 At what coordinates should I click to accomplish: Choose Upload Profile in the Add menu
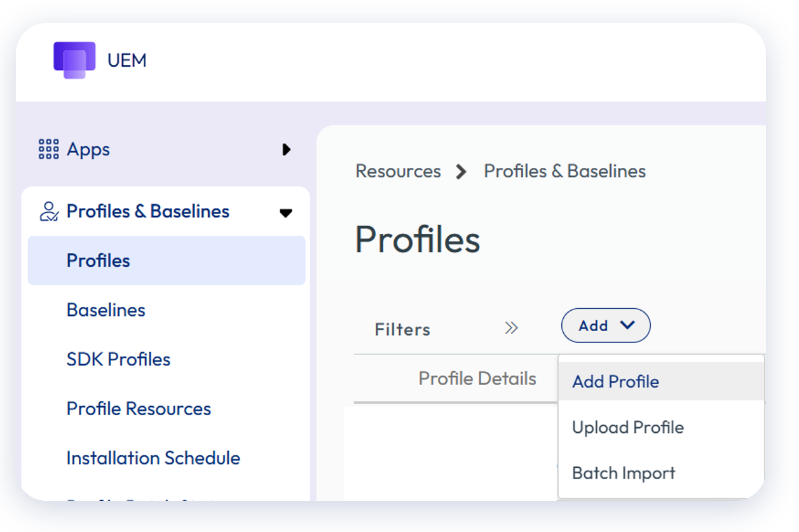627,428
